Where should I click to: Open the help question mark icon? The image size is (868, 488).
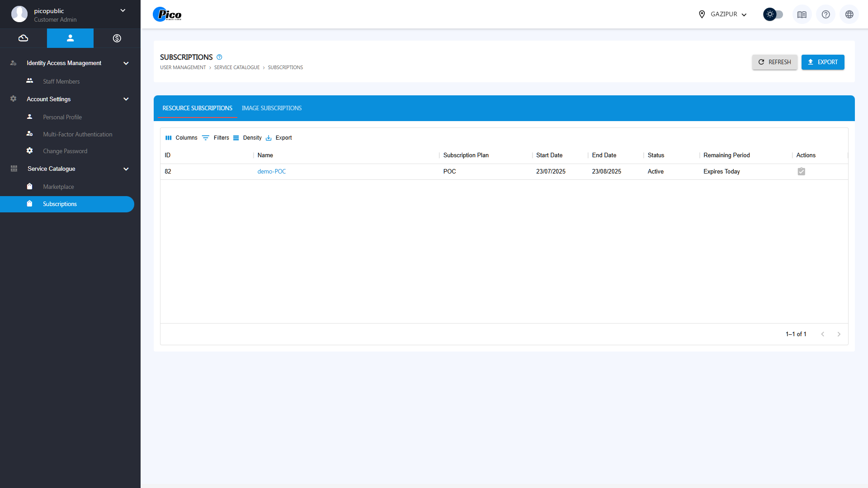coord(826,14)
